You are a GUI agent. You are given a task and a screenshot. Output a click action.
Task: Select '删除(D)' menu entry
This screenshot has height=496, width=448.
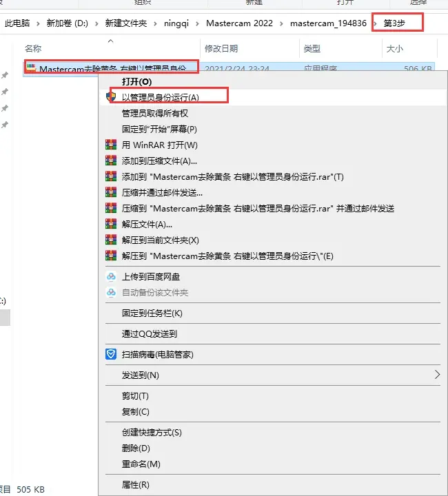point(136,448)
